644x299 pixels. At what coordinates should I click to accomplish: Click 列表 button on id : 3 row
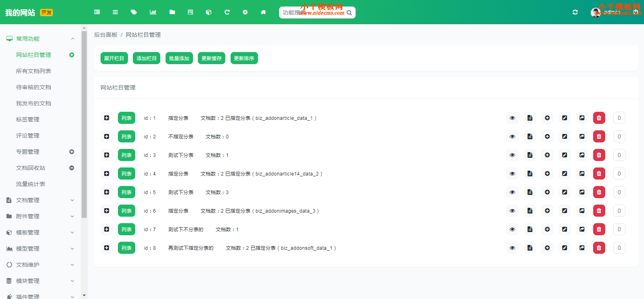coord(126,155)
